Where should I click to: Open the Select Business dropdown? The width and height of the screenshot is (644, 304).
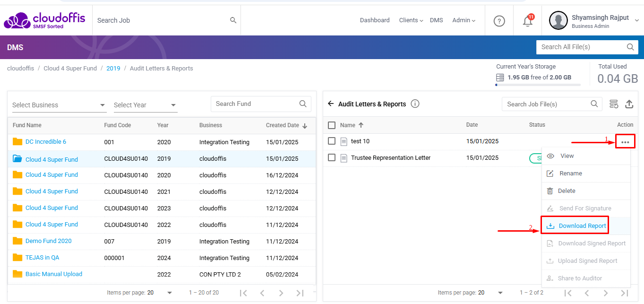tap(59, 105)
